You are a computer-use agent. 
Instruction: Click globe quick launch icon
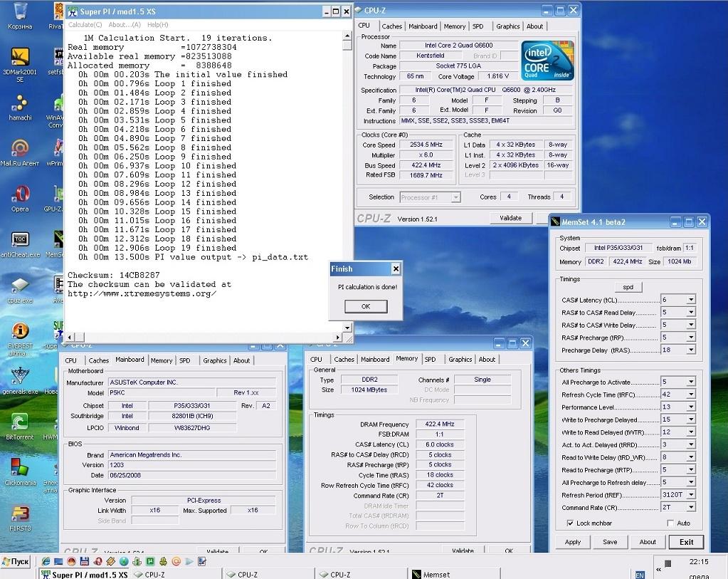[x=124, y=562]
